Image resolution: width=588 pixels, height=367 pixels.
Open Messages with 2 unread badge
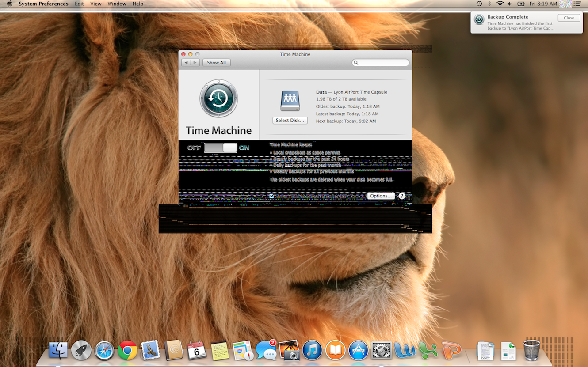coord(266,350)
